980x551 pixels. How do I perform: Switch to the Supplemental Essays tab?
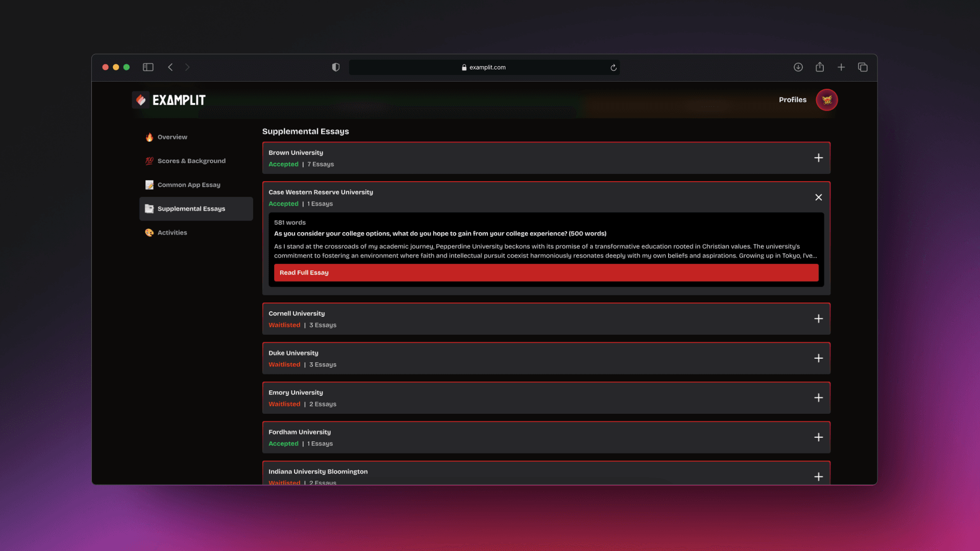pyautogui.click(x=195, y=209)
